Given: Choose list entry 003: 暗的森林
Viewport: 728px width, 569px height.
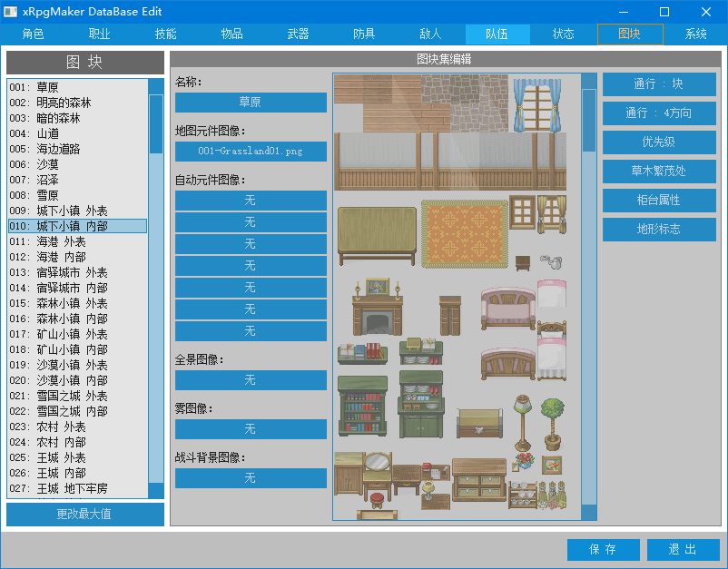Looking at the screenshot, I should tap(78, 118).
